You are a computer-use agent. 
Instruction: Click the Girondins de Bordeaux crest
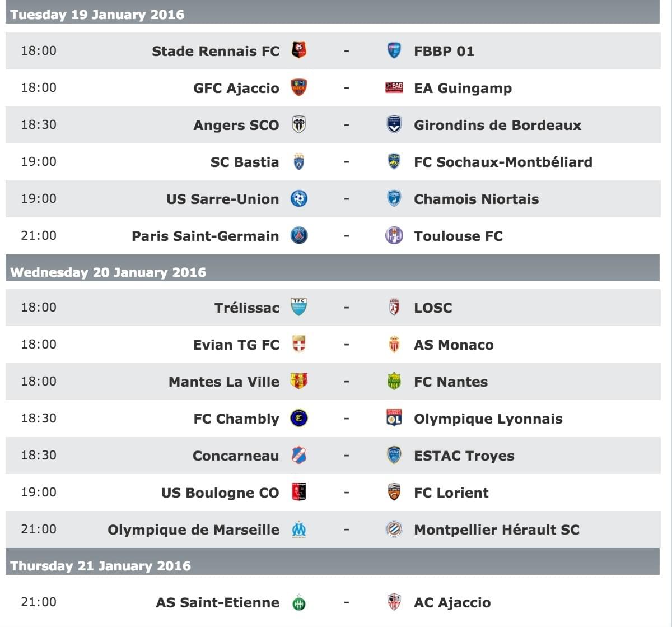tap(394, 124)
